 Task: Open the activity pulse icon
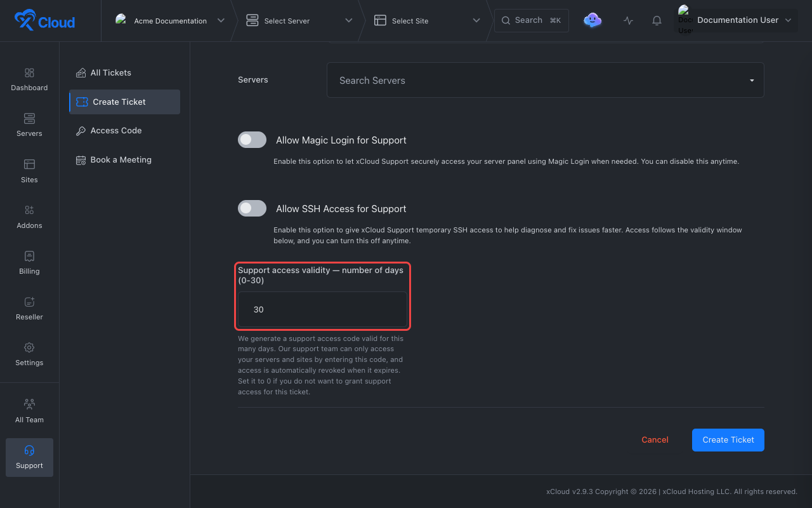click(628, 20)
